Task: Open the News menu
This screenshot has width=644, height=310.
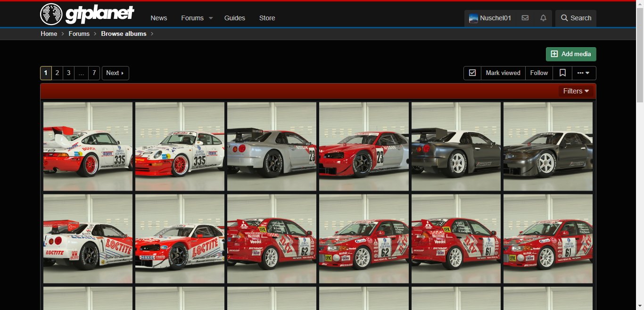Action: pos(159,18)
